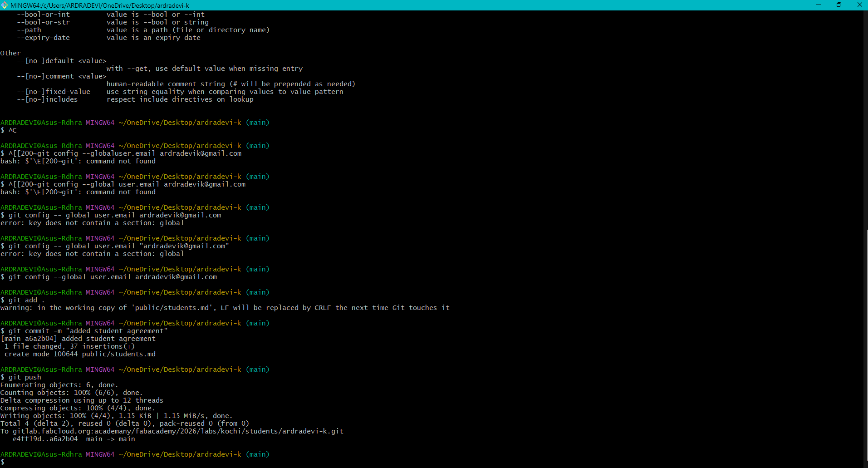Click the close window button
Screen dimensions: 868x468
(859, 5)
